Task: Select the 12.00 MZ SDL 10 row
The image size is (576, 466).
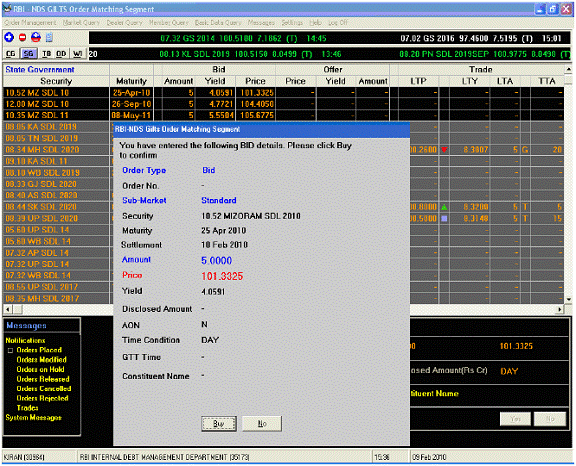Action: (x=283, y=104)
